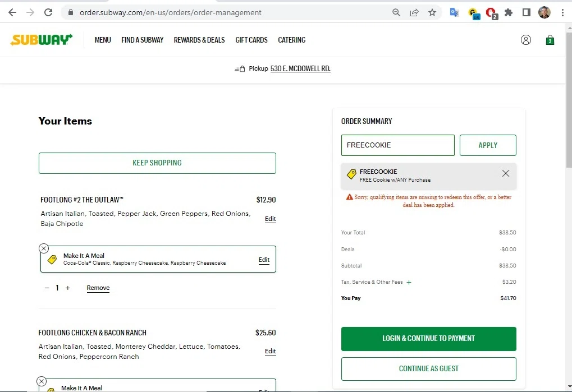This screenshot has height=392, width=572.
Task: Increase The Outlaw quantity with plus
Action: click(67, 288)
